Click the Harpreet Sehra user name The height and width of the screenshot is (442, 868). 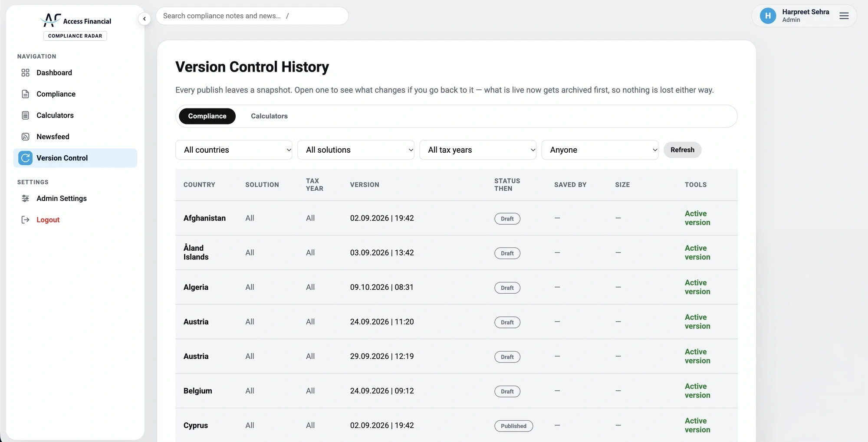(806, 12)
